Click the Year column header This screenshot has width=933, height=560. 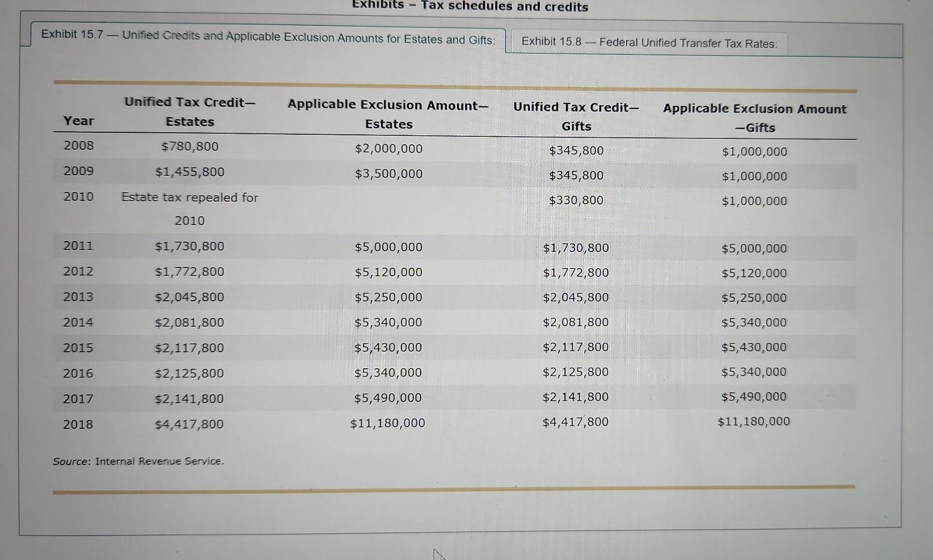coord(79,121)
